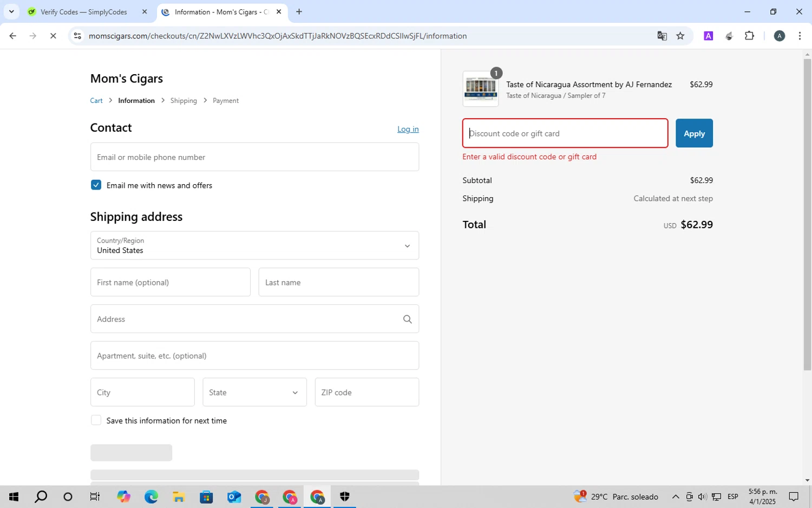Open Windows Security shield on the taskbar
812x508 pixels.
pyautogui.click(x=345, y=497)
